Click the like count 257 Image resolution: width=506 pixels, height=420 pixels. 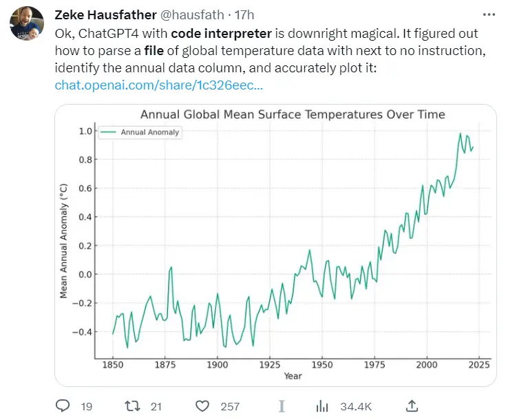point(230,407)
